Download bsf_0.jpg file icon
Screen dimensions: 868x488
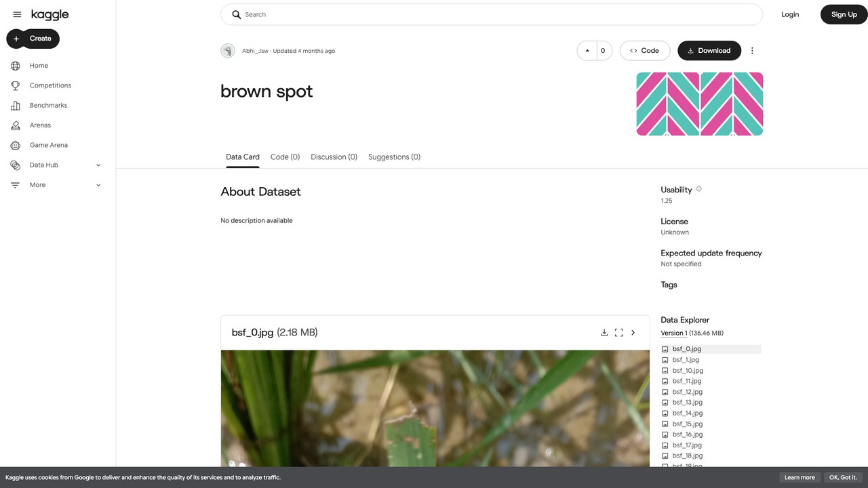pos(604,333)
